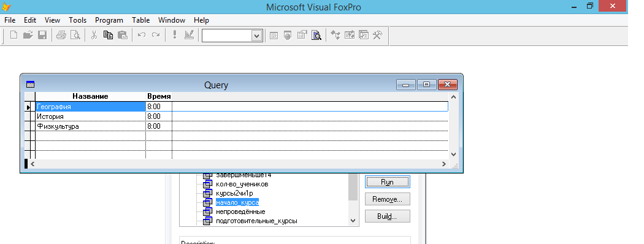Click Query window scroll up arrow

tap(453, 97)
